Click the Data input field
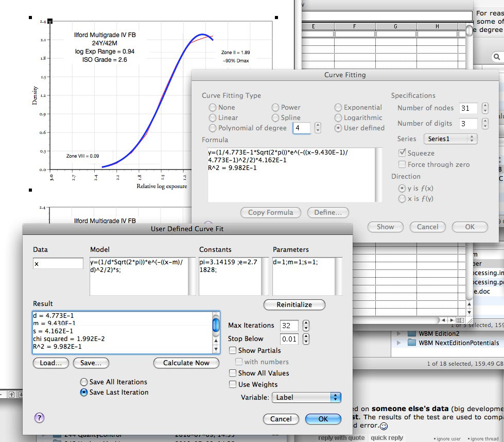The image size is (504, 442). tap(58, 263)
